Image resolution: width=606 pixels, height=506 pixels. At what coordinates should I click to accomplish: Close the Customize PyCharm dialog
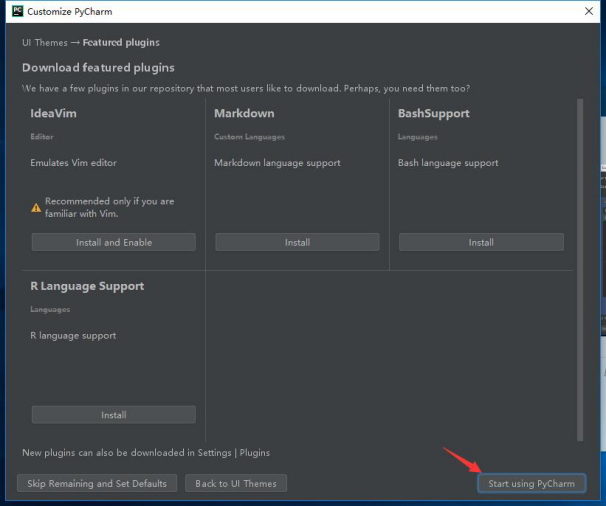(589, 11)
